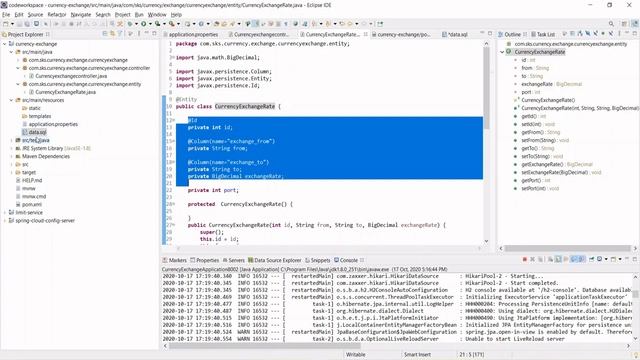The width and height of the screenshot is (640, 360).
Task: Maximize the Console view
Action: pyautogui.click(x=635, y=259)
